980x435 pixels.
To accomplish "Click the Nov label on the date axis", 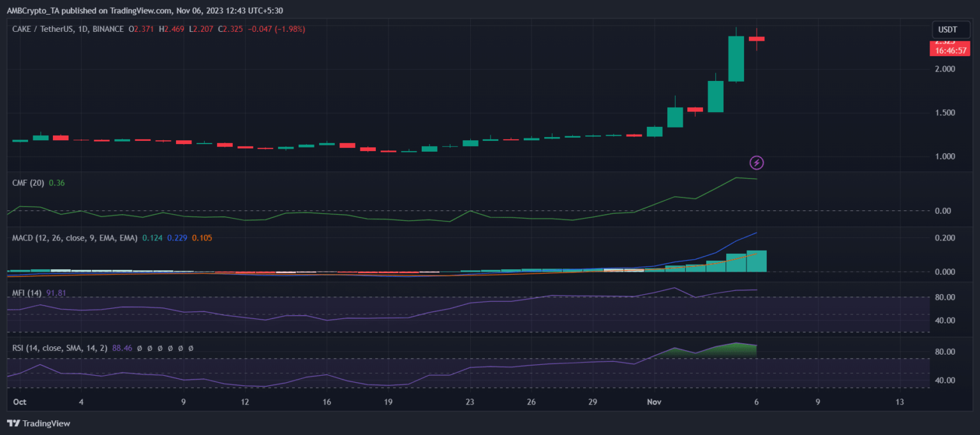I will click(655, 402).
